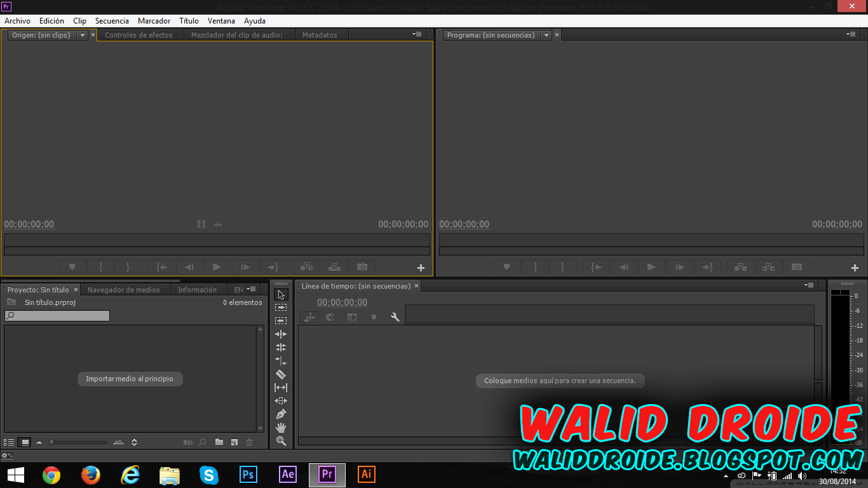Mark Out point in Program monitor
Screen dimensions: 868x488
click(x=562, y=268)
